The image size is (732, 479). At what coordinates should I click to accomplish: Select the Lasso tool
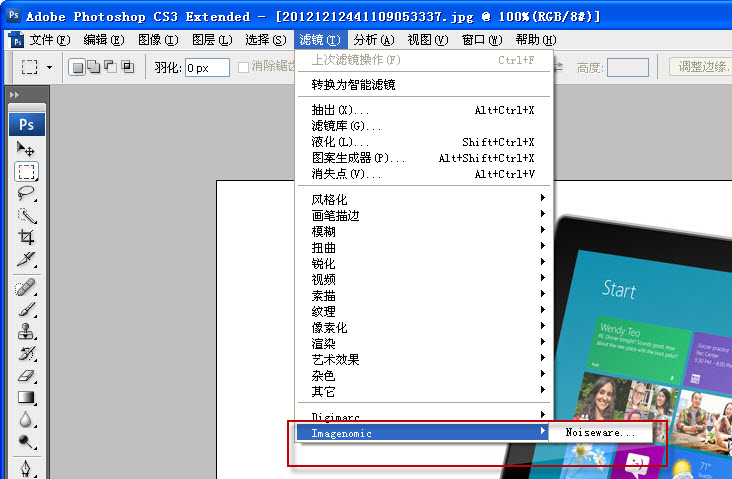point(26,193)
